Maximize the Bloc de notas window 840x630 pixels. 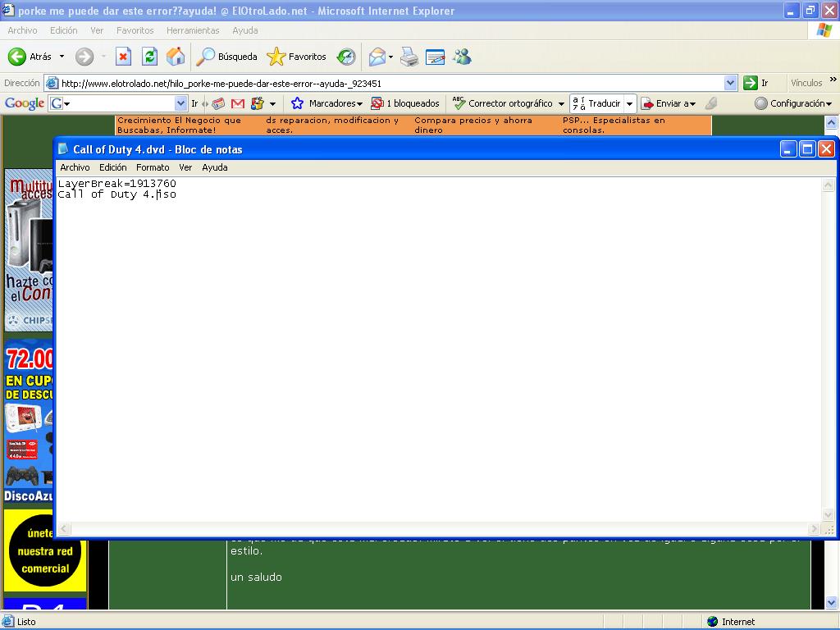coord(807,149)
